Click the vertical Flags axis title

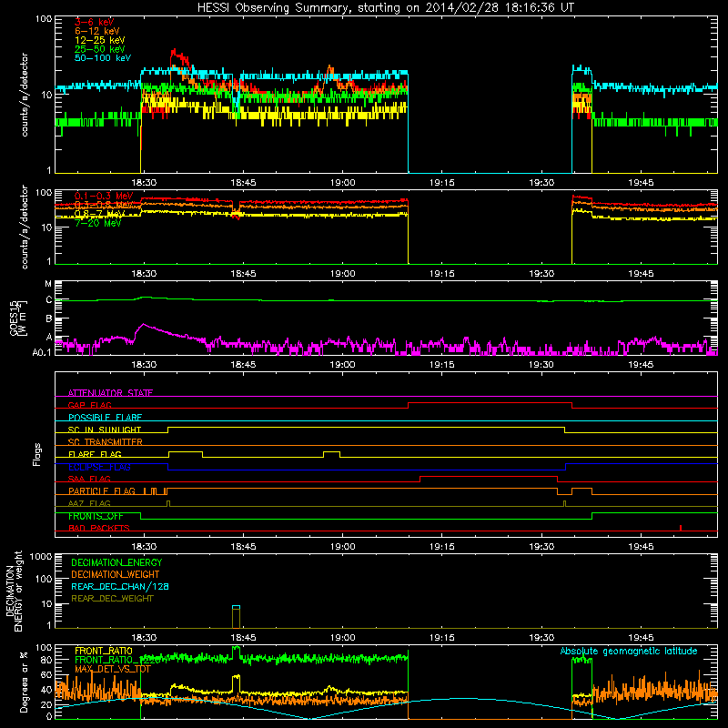click(37, 454)
